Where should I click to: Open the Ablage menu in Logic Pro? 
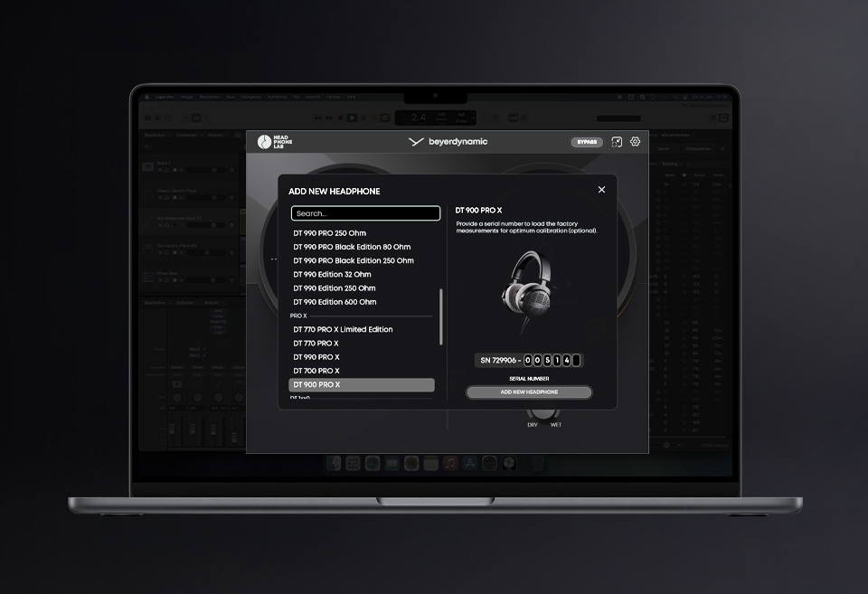186,97
